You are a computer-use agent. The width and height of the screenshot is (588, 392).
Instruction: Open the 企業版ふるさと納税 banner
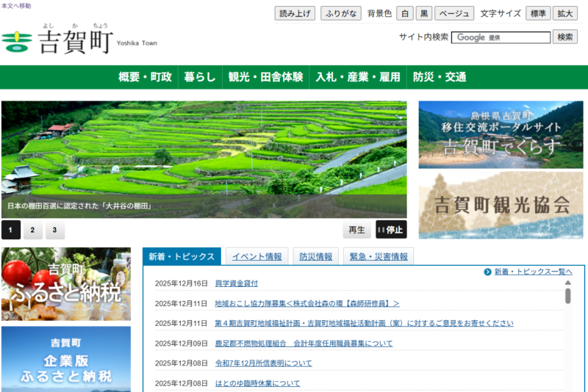[66, 359]
